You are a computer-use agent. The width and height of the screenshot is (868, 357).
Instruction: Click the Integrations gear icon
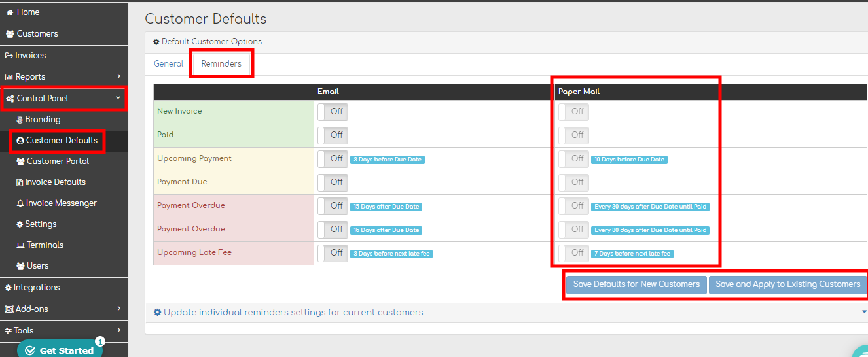click(x=9, y=288)
